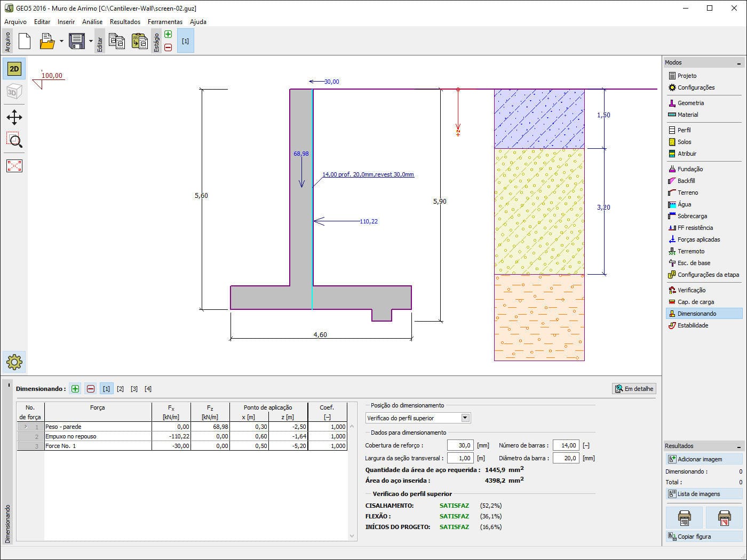
Task: Collapse the Modos panel
Action: [x=739, y=63]
